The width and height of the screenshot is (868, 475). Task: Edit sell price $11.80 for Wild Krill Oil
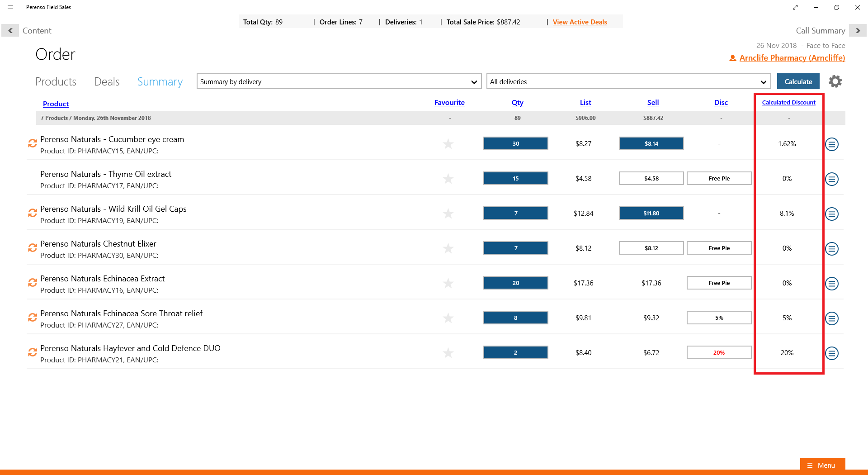(651, 213)
